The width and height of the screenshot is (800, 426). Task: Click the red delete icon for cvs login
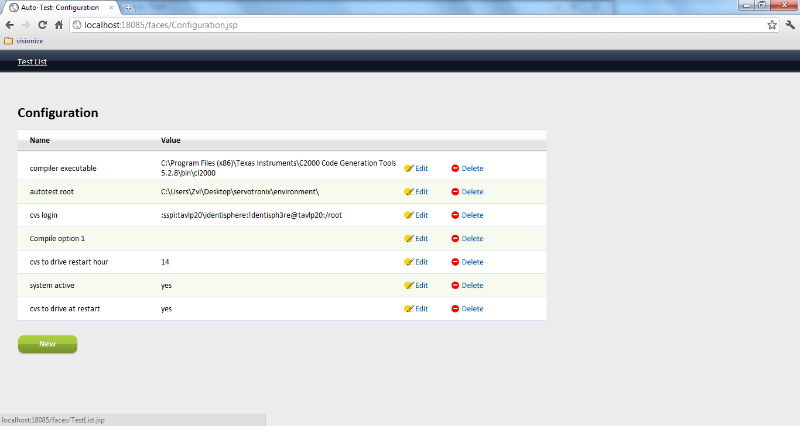455,215
